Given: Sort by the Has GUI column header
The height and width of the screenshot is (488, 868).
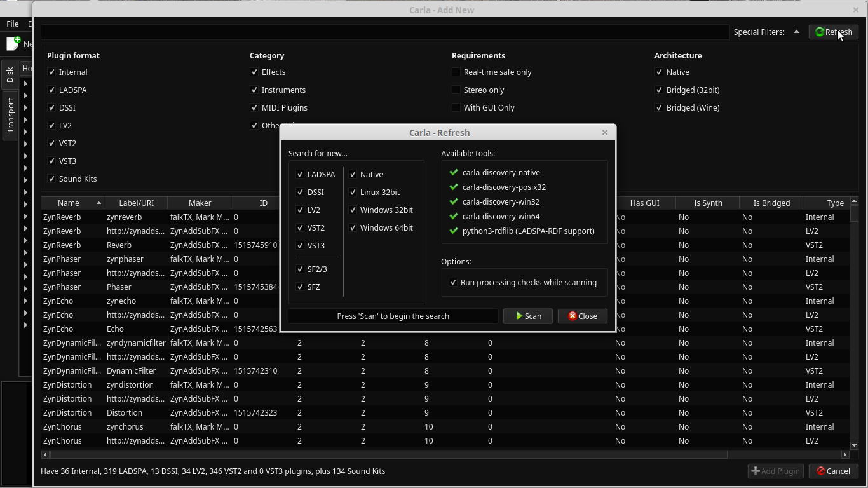Looking at the screenshot, I should [x=644, y=203].
